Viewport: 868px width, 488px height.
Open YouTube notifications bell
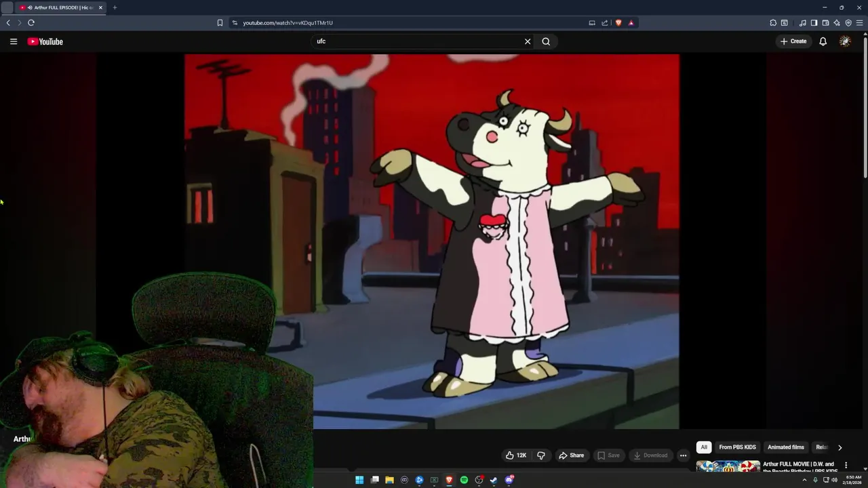[823, 41]
